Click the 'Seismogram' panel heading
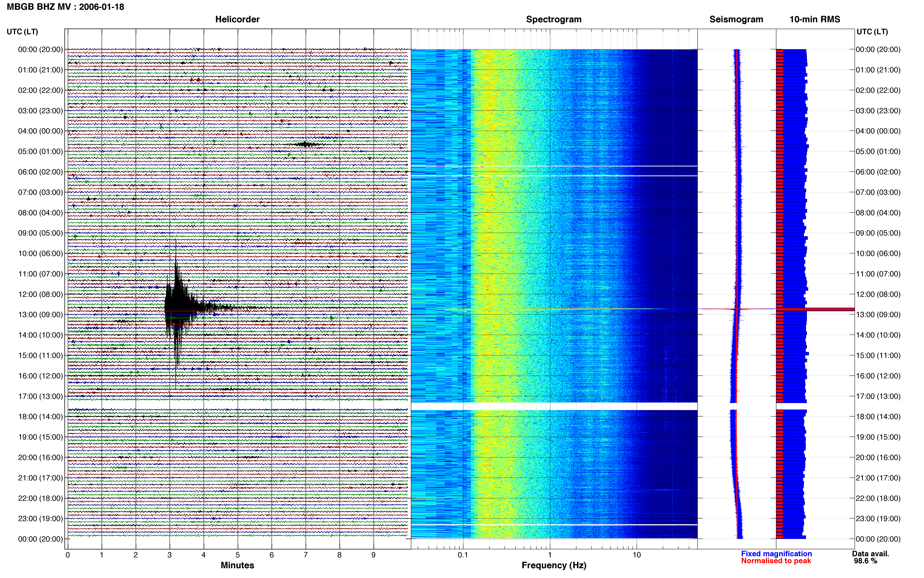 click(736, 20)
